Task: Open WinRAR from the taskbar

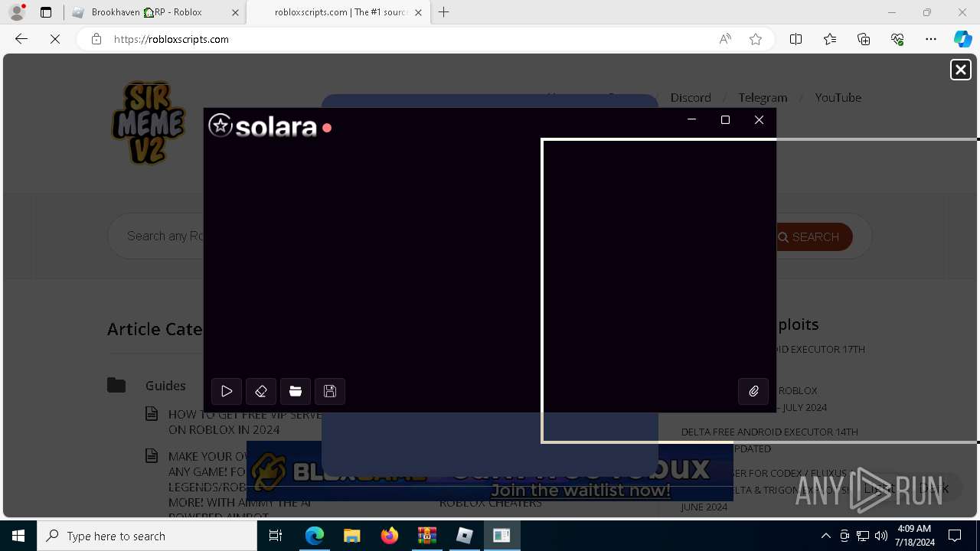Action: [x=426, y=536]
